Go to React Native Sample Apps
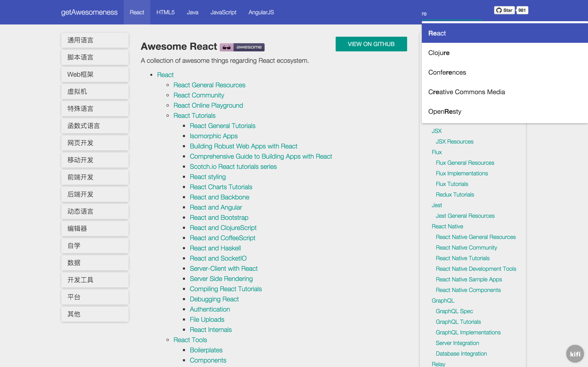Image resolution: width=588 pixels, height=367 pixels. pyautogui.click(x=469, y=279)
